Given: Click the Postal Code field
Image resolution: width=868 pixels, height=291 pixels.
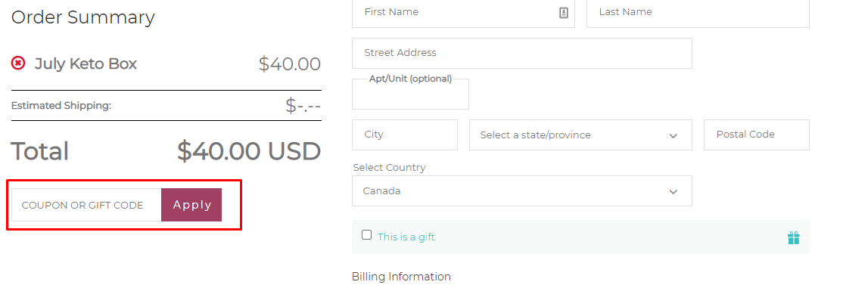Looking at the screenshot, I should coord(756,135).
